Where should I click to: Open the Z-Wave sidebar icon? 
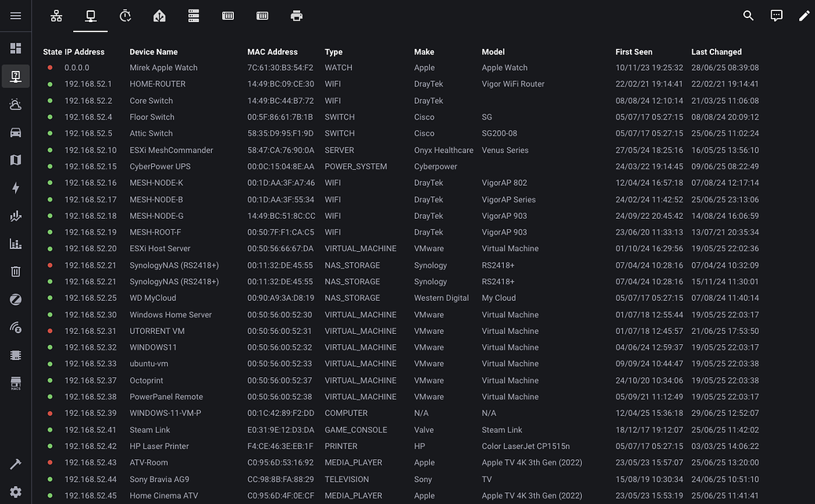(16, 328)
